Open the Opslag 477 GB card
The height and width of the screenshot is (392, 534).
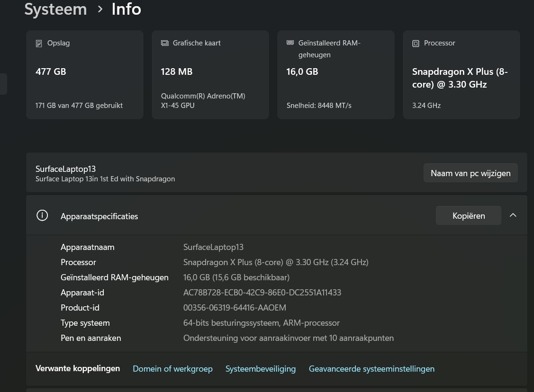pos(85,75)
